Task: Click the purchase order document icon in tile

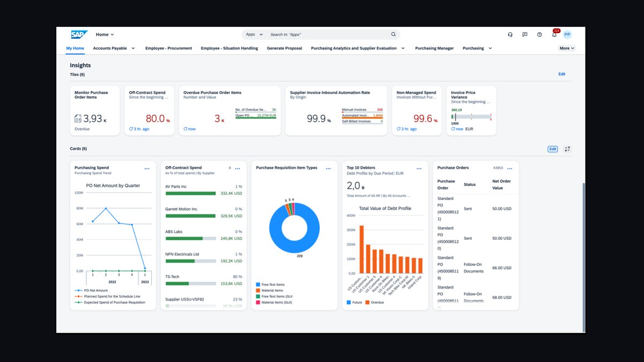Action: click(x=78, y=119)
